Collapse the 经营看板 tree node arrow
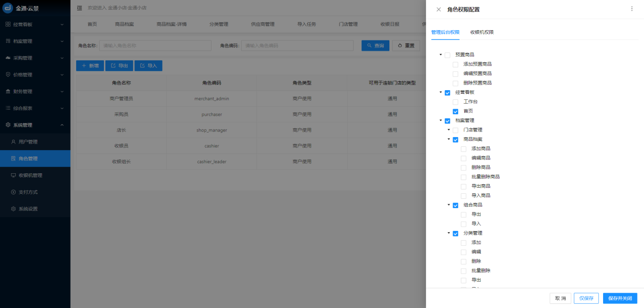The height and width of the screenshot is (308, 644). coord(440,92)
